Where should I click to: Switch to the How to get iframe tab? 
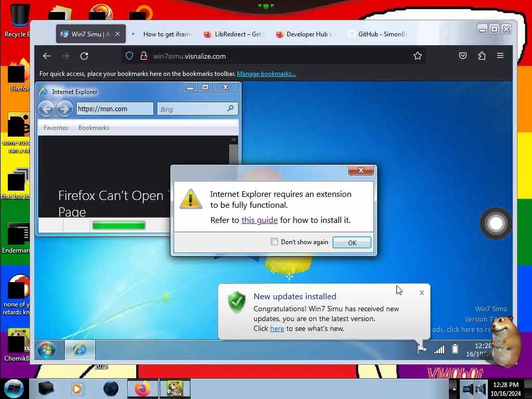pos(163,34)
